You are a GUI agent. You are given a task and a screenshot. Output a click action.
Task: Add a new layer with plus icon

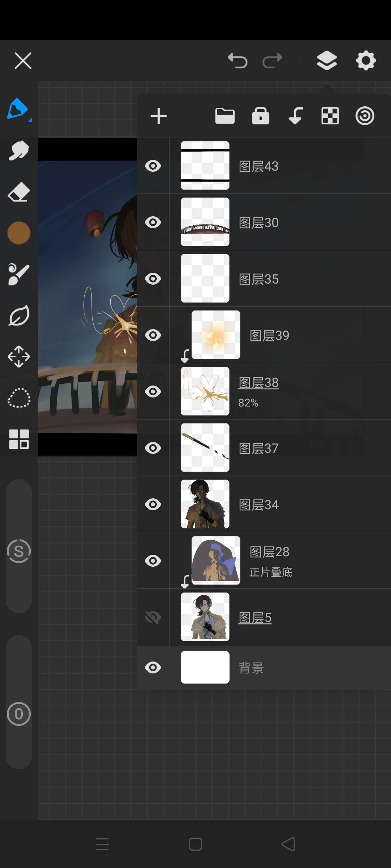(x=159, y=116)
